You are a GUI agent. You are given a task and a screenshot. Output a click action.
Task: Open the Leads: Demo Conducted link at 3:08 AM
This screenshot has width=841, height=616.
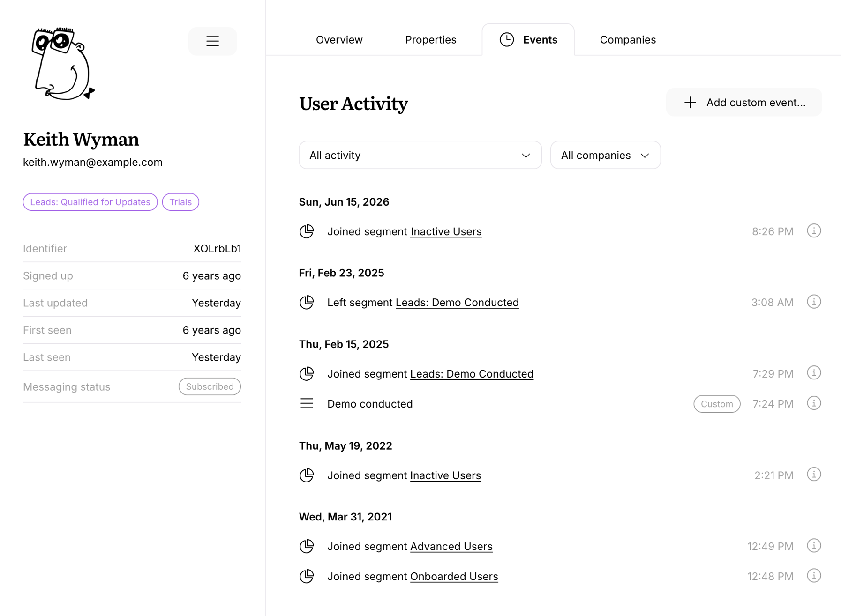click(457, 303)
